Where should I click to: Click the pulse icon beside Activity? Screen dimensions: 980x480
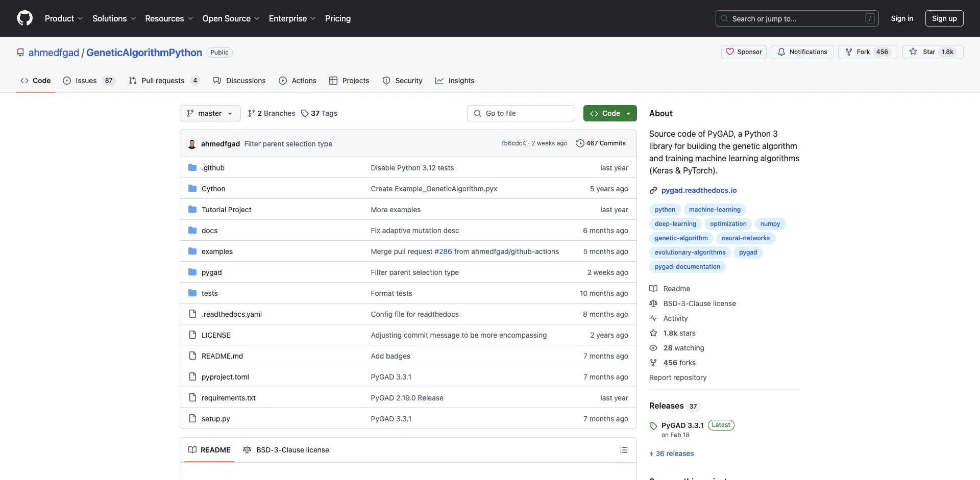click(x=653, y=318)
